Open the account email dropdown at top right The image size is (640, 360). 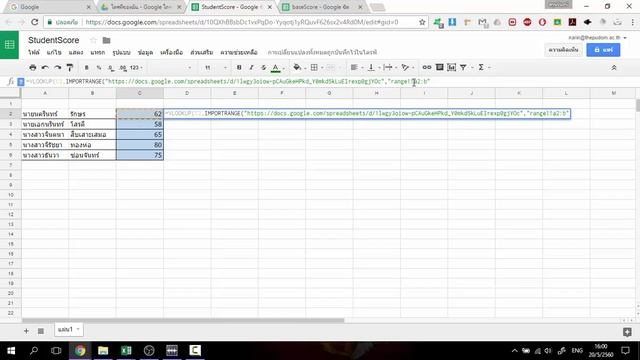click(x=598, y=38)
